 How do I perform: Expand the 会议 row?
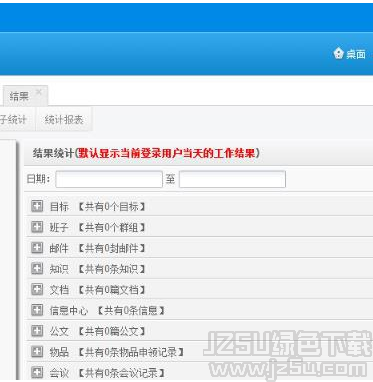(37, 372)
